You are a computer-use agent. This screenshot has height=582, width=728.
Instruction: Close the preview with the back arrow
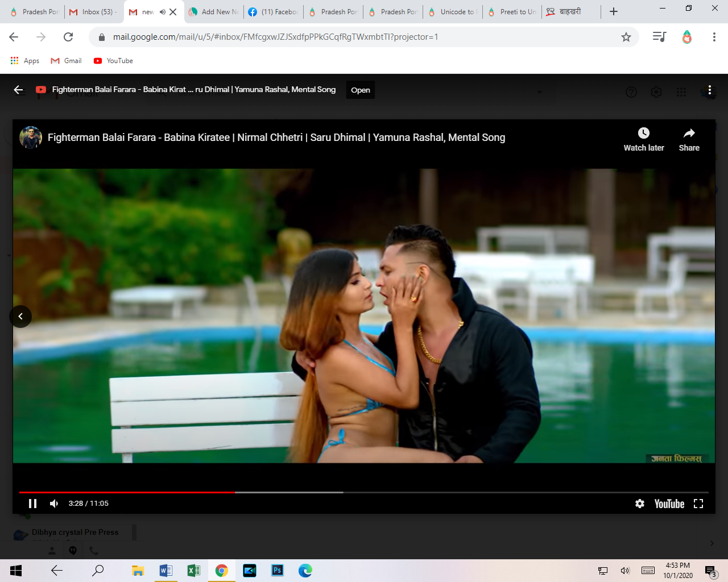pyautogui.click(x=18, y=90)
